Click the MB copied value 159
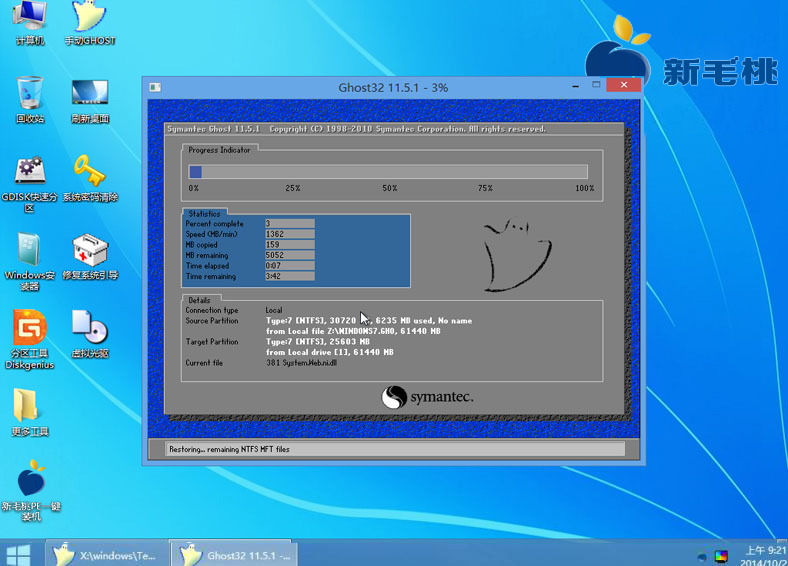Image resolution: width=788 pixels, height=566 pixels. pyautogui.click(x=290, y=245)
